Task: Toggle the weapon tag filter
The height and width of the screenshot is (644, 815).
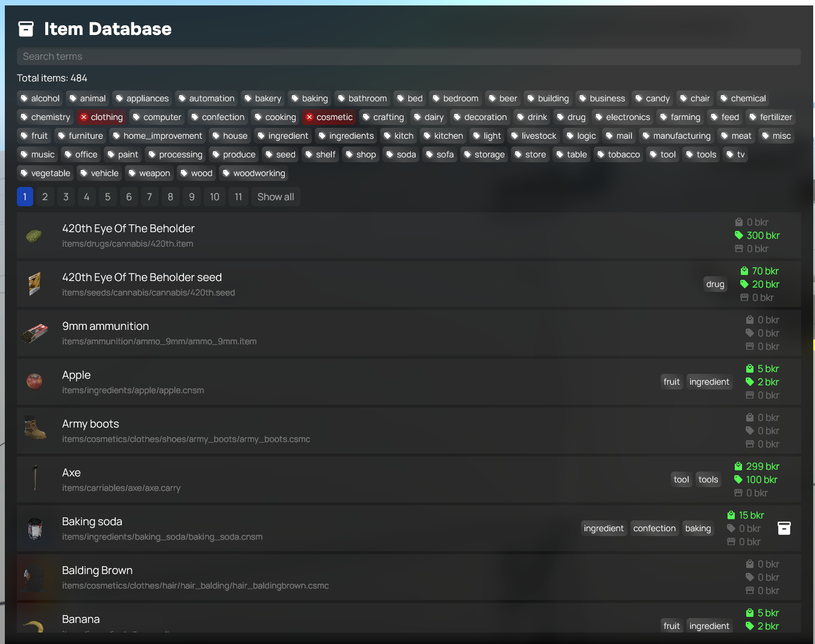Action: (x=149, y=173)
